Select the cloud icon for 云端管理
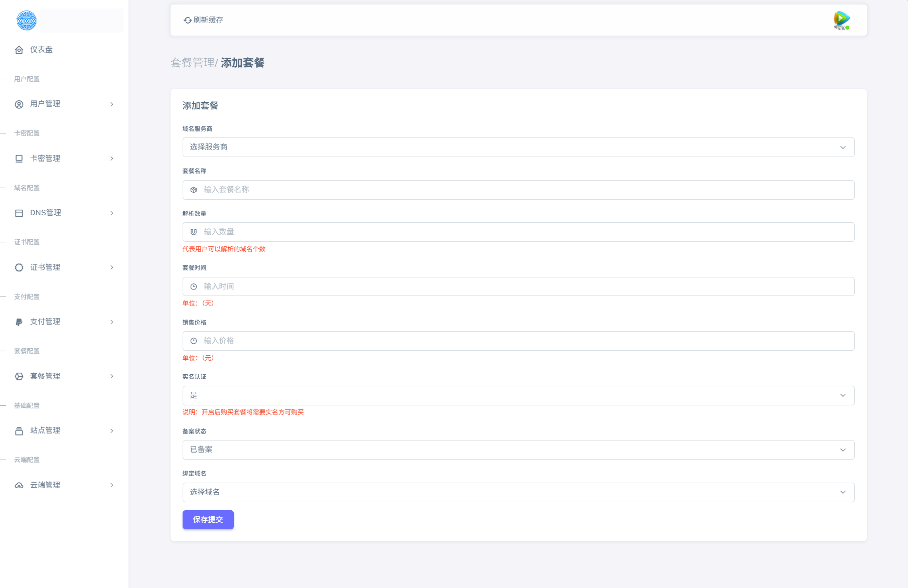Image resolution: width=908 pixels, height=588 pixels. tap(19, 485)
